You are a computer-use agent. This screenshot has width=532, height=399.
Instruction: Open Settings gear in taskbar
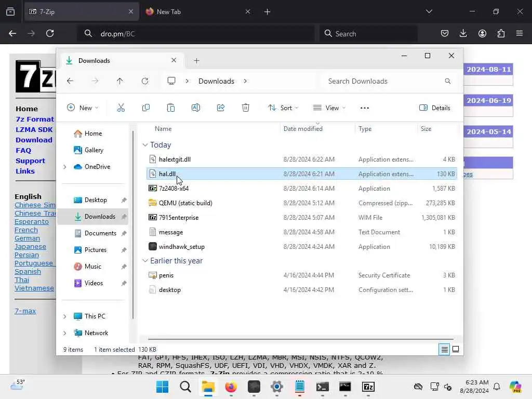pyautogui.click(x=277, y=387)
